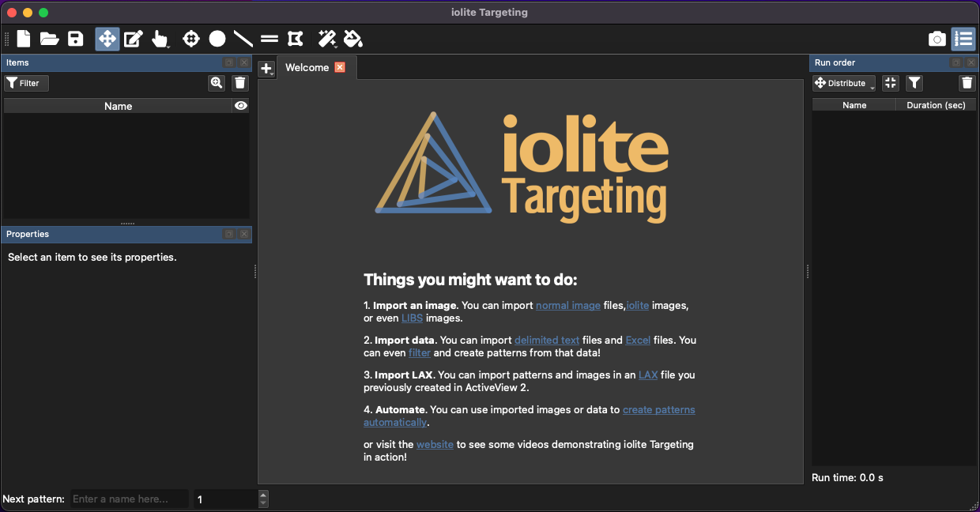Toggle the Filter button in Items panel

(x=25, y=82)
